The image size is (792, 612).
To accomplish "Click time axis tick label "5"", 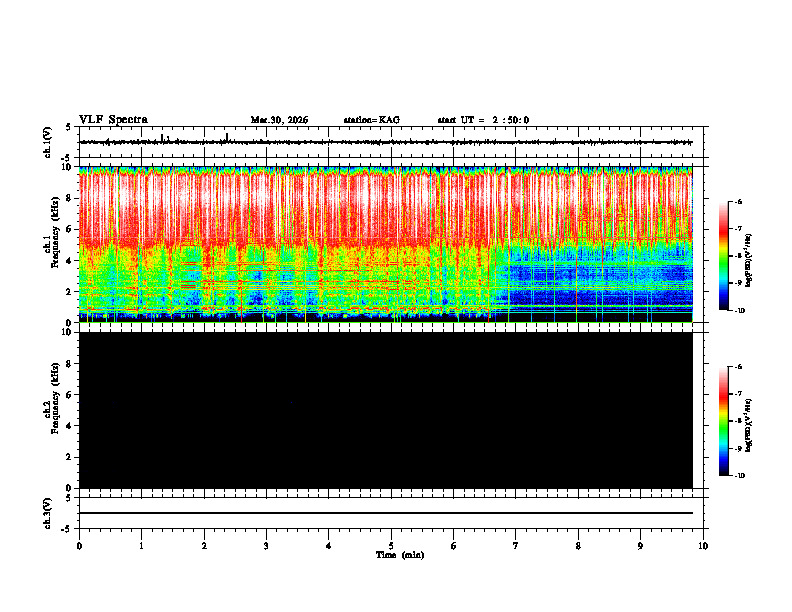I will pyautogui.click(x=391, y=546).
